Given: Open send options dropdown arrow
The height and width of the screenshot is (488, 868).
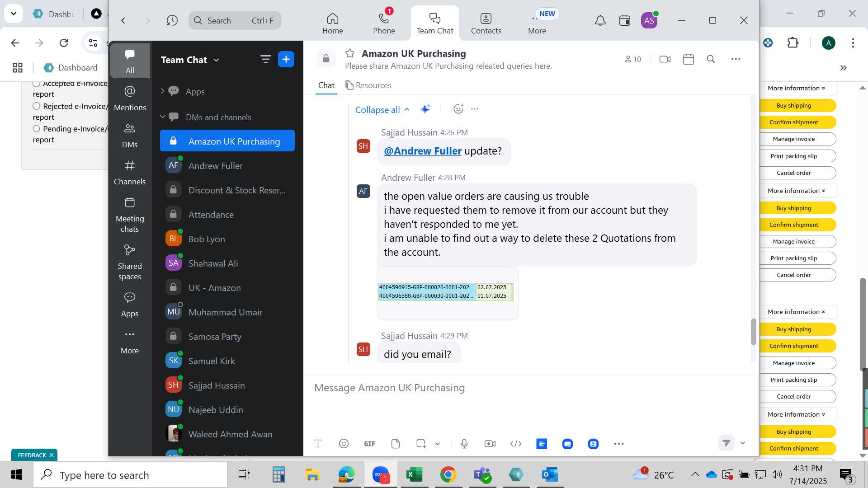Looking at the screenshot, I should pyautogui.click(x=743, y=443).
